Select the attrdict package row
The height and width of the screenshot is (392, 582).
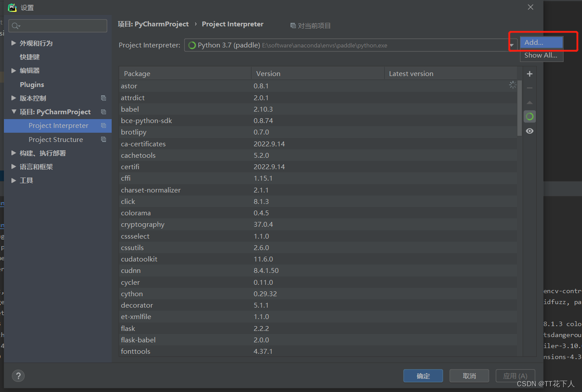(x=318, y=98)
